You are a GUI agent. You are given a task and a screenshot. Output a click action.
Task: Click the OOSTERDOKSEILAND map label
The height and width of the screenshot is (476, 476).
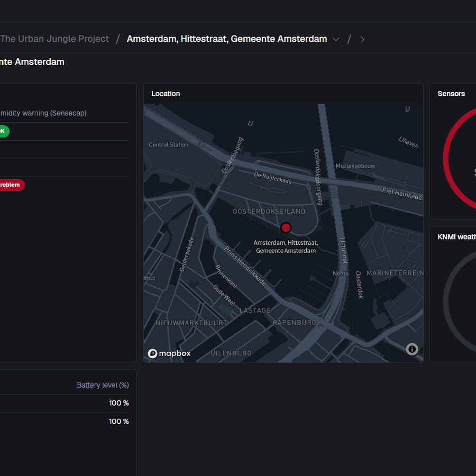click(269, 212)
